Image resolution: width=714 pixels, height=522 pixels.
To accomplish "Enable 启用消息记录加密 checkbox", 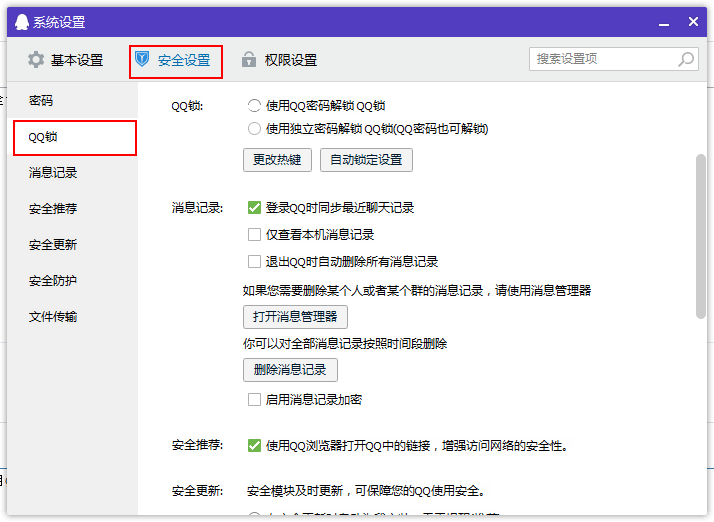I will (254, 399).
